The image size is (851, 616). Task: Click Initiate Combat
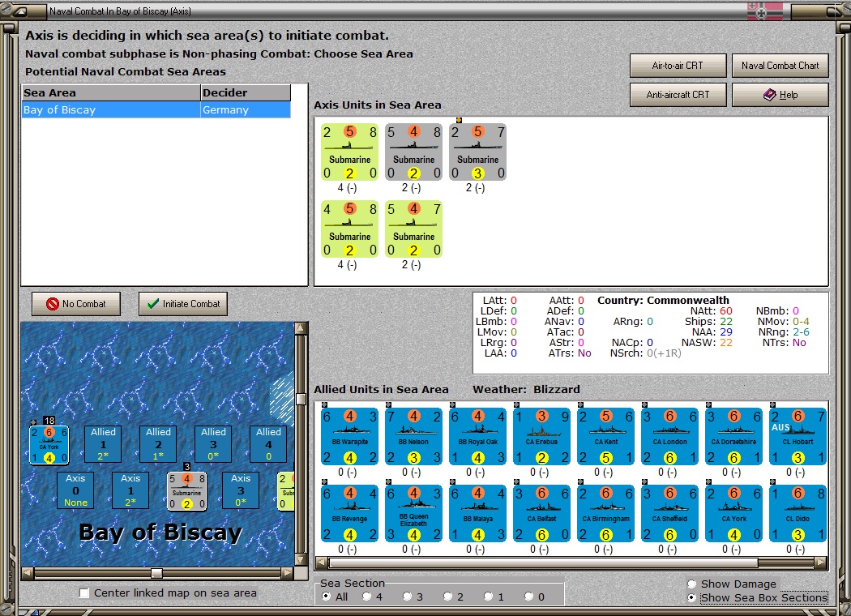click(183, 304)
